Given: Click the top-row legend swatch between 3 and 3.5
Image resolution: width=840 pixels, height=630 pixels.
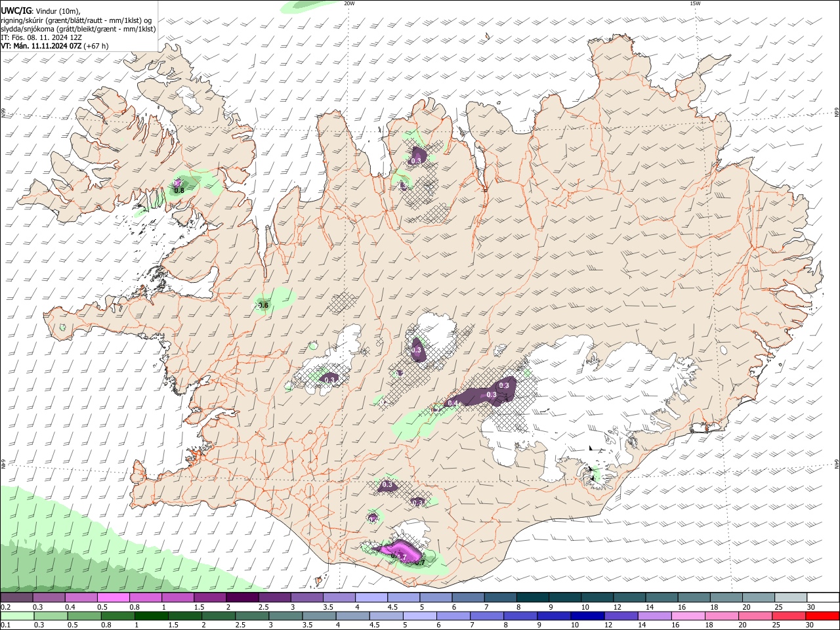Looking at the screenshot, I should click(x=306, y=598).
